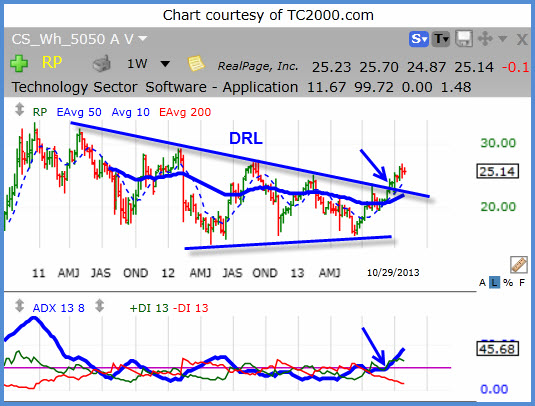Open the dropdown arrow beside move icon
Image resolution: width=535 pixels, height=406 pixels.
tap(502, 38)
